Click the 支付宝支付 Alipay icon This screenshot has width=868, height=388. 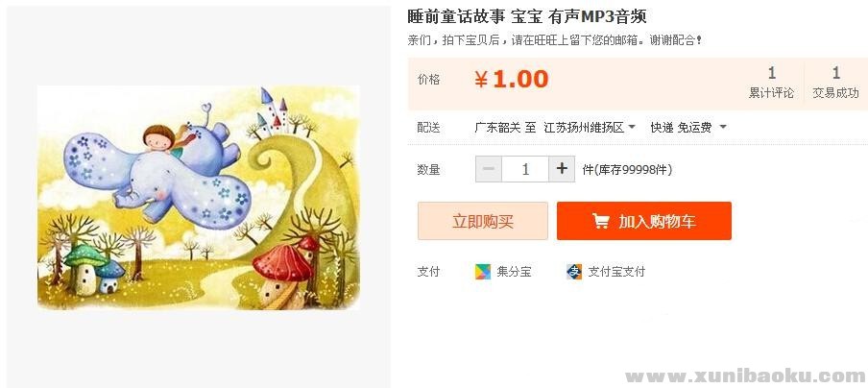(574, 272)
